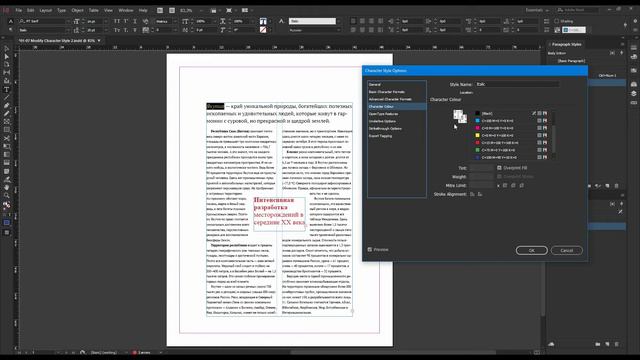Select the magenta swatch row
The width and height of the screenshot is (640, 360).
click(512, 128)
